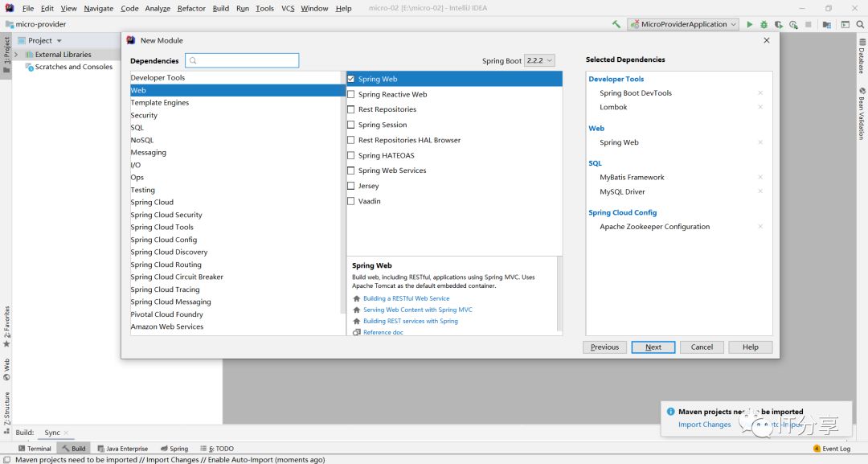
Task: Select Scratches and Consoles in Project tree
Action: point(74,67)
